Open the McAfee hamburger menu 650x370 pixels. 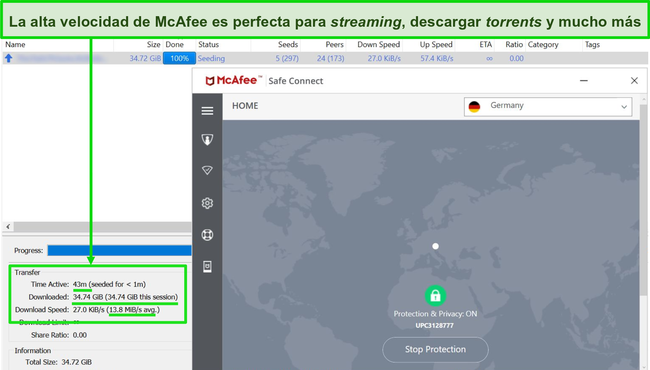point(207,111)
